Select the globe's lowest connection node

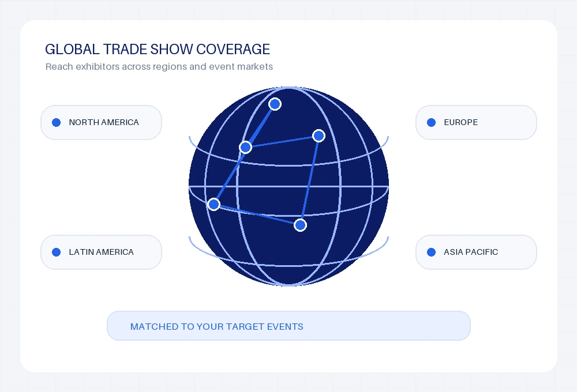300,225
